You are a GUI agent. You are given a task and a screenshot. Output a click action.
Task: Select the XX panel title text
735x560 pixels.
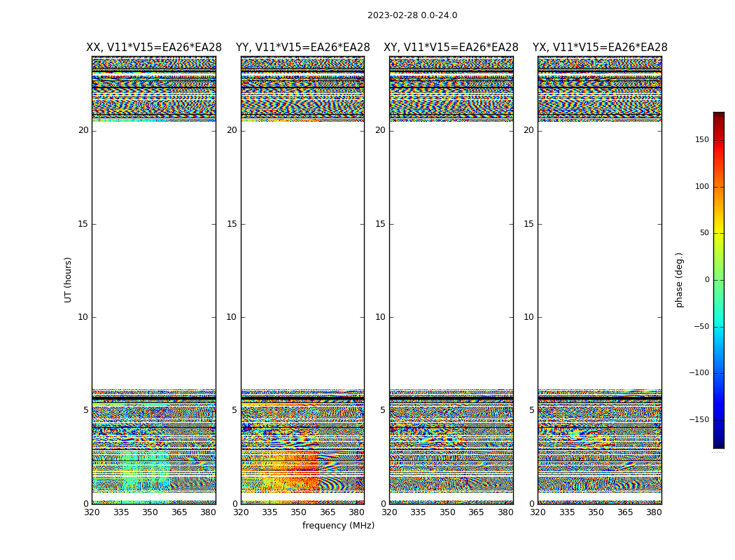pyautogui.click(x=154, y=48)
